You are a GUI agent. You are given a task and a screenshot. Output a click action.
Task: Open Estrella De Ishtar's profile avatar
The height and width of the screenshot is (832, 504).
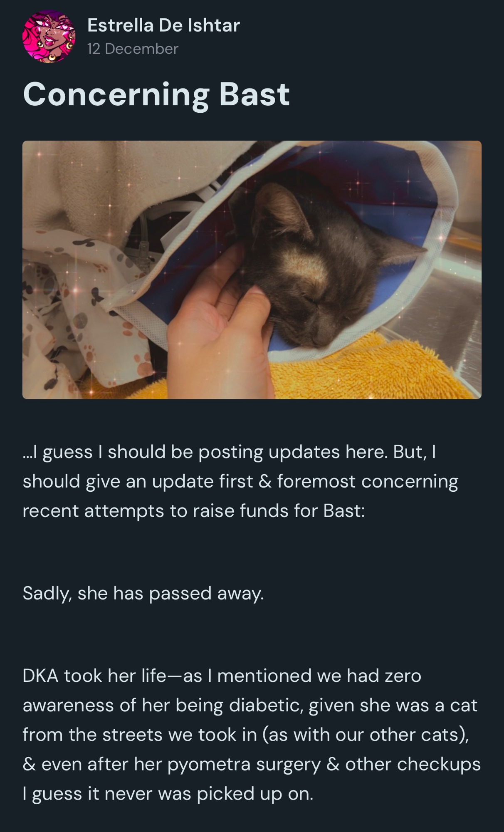[x=49, y=37]
